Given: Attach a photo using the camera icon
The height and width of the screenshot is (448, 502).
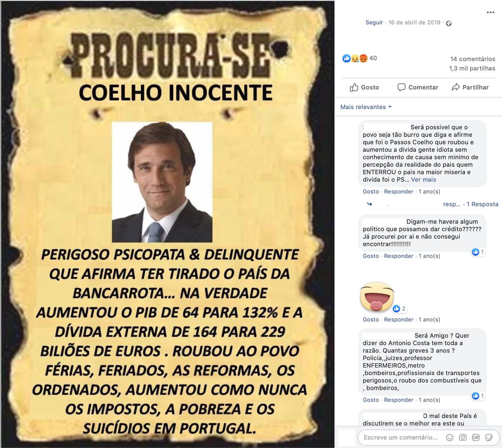Looking at the screenshot, I should tap(463, 437).
